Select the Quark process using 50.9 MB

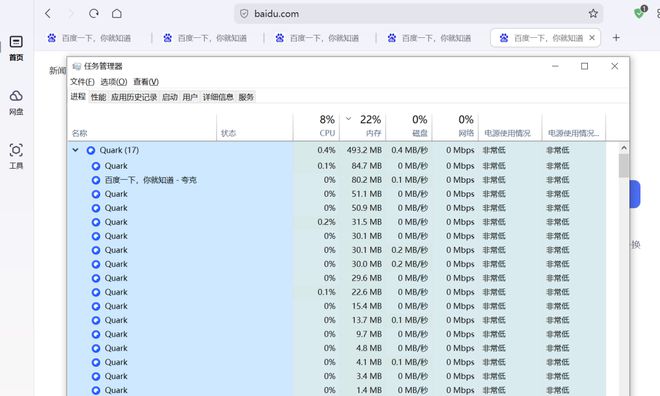pos(337,208)
